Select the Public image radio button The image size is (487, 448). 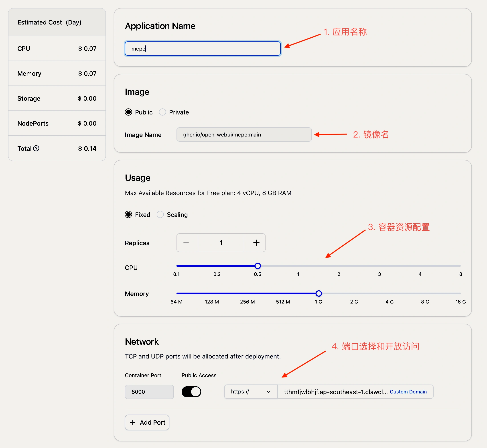pyautogui.click(x=128, y=112)
